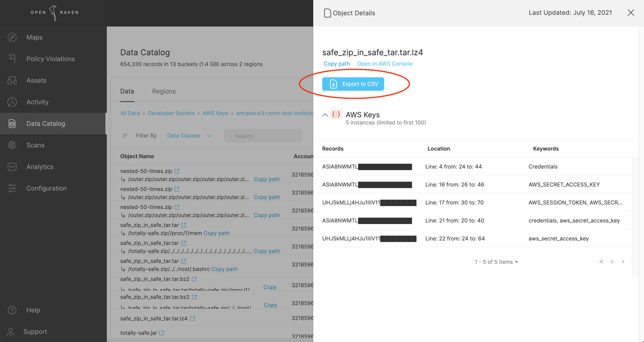644x342 pixels.
Task: Go to next page arrow in pagination
Action: 623,262
